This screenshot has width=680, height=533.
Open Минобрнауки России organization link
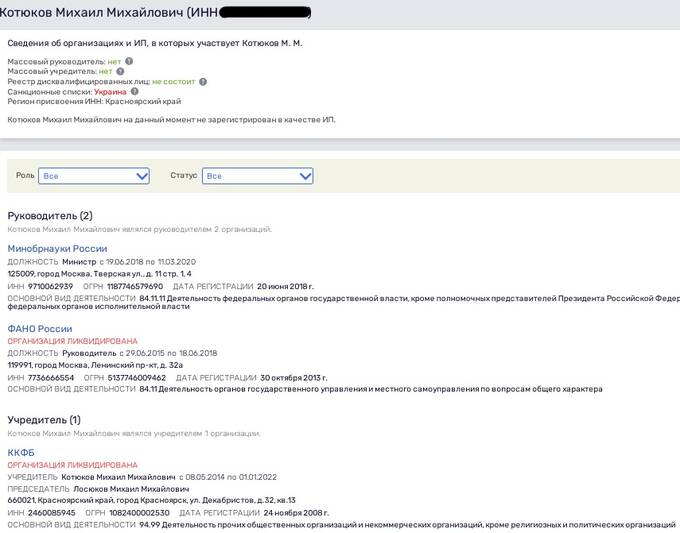(57, 249)
